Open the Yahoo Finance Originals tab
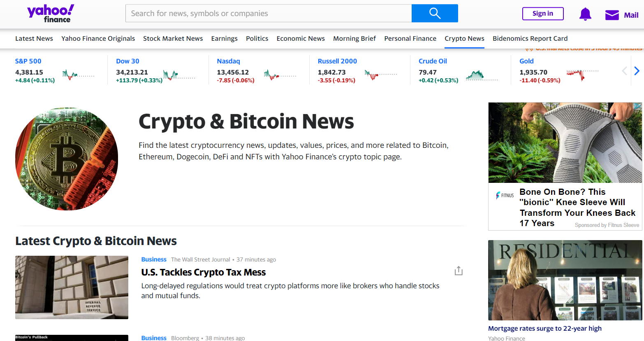644x341 pixels. 98,38
